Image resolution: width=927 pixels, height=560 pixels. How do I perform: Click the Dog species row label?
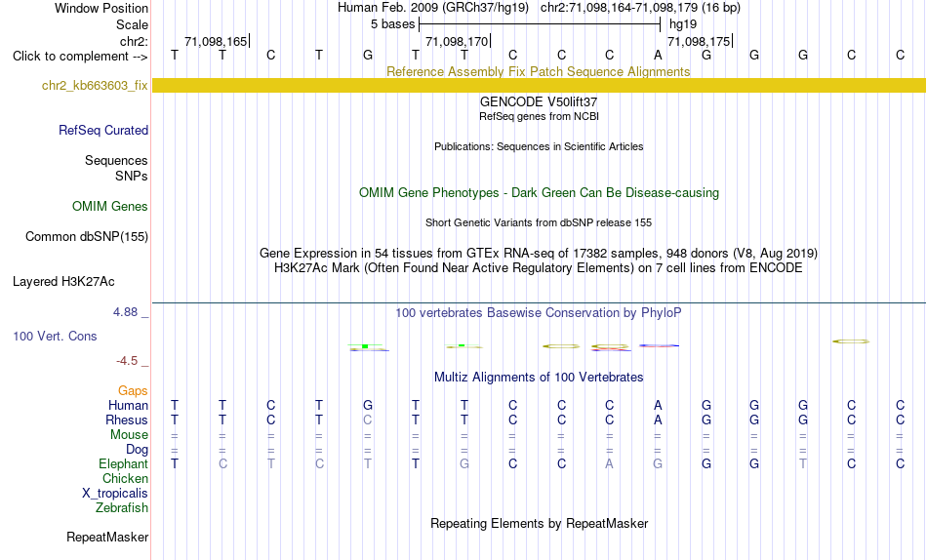click(x=138, y=450)
